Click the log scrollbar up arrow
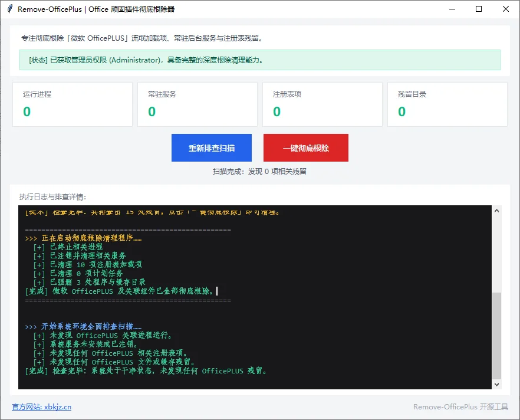Screen dimensions: 520x420 (x=496, y=211)
